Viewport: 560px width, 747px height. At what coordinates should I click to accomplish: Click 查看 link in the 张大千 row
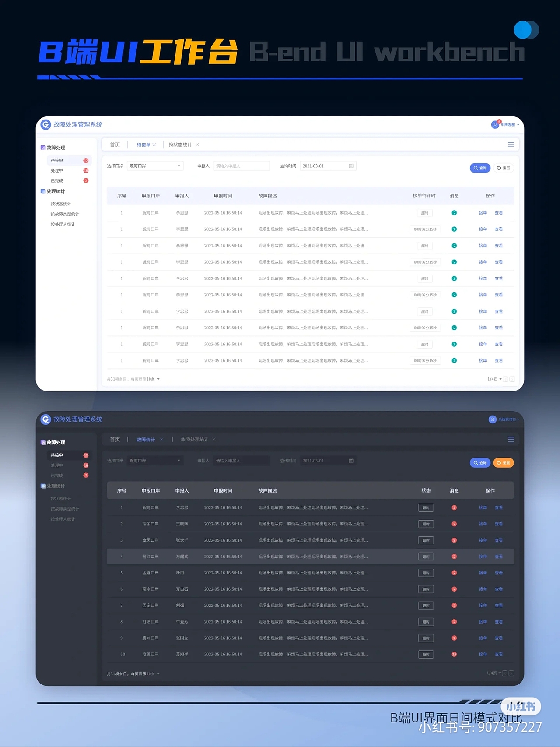pyautogui.click(x=499, y=540)
